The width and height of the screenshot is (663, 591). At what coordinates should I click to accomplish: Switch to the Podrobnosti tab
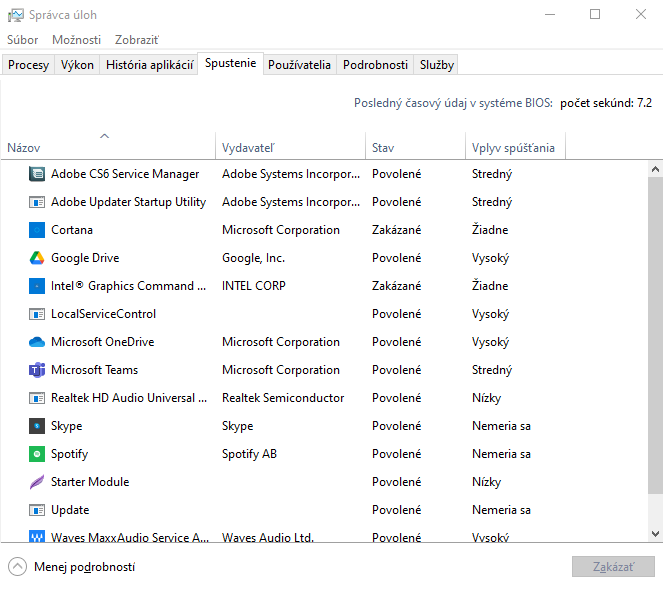(x=375, y=65)
